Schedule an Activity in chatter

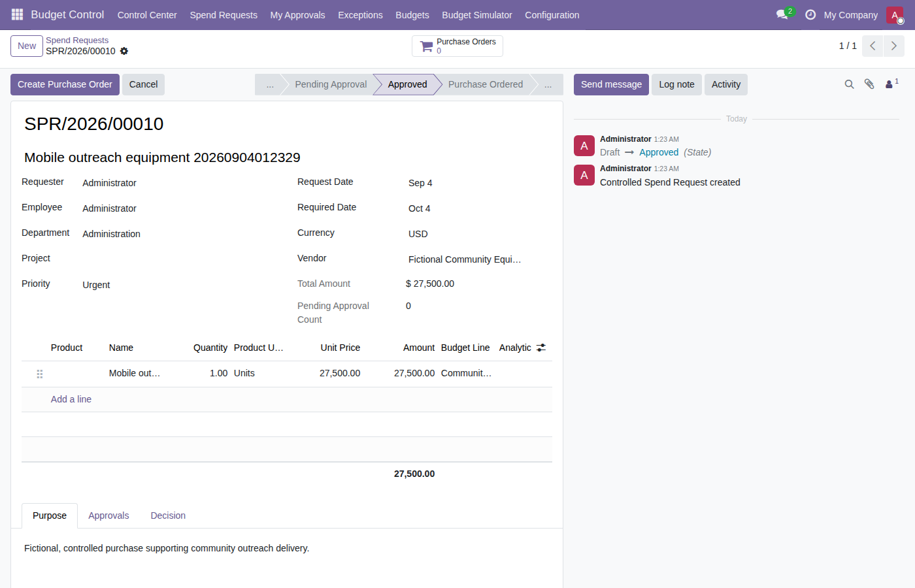726,84
